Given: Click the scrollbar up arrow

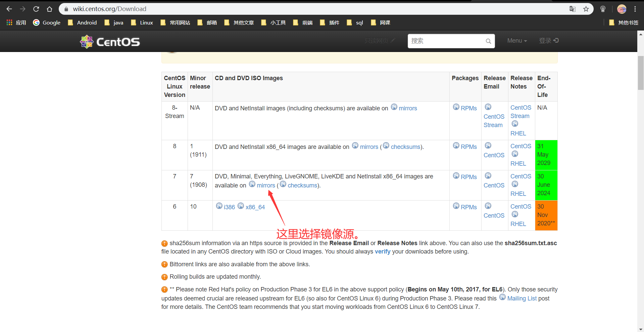Looking at the screenshot, I should (x=641, y=34).
